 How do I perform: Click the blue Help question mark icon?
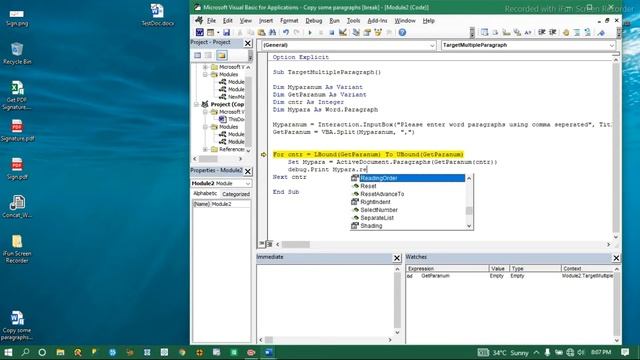[402, 32]
